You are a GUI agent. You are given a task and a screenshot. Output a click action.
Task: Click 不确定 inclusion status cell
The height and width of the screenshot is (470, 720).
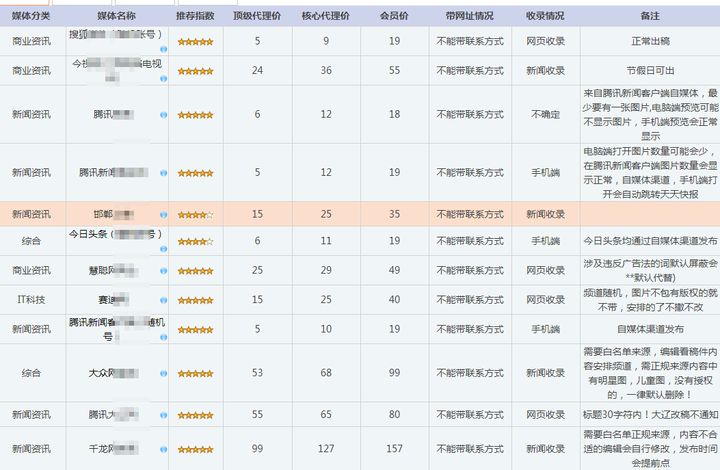pos(546,114)
